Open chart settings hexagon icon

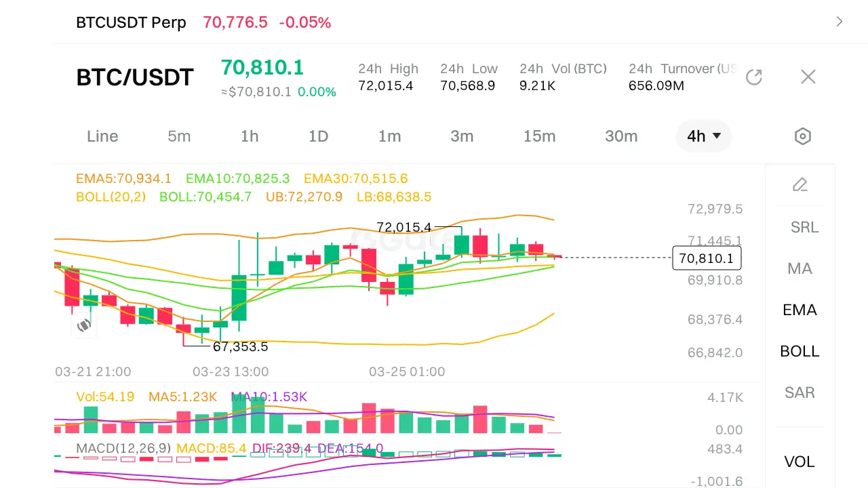tap(802, 136)
